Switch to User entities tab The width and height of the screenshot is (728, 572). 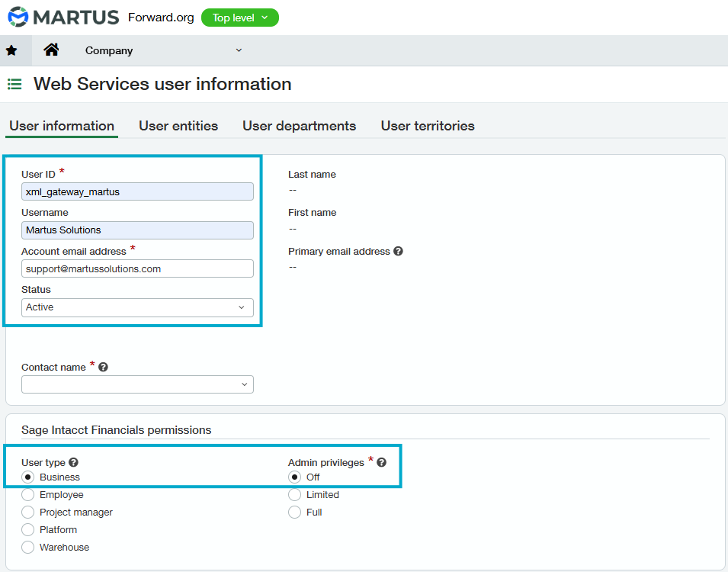(178, 126)
